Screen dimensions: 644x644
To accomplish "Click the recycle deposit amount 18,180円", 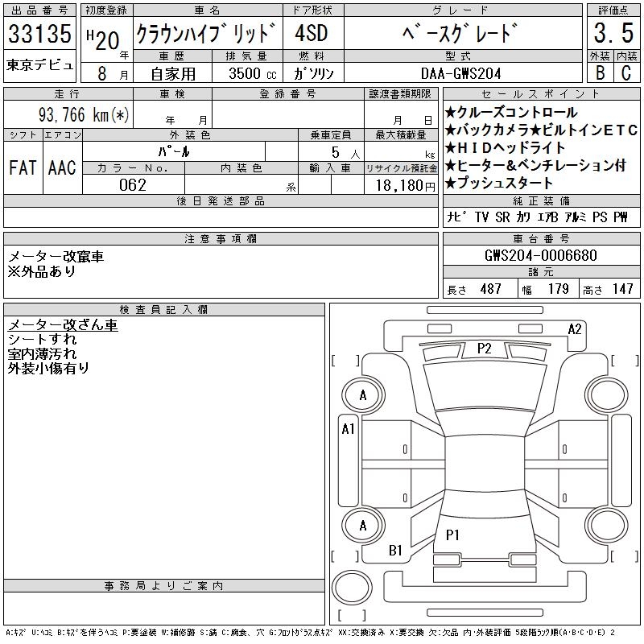I will [x=406, y=186].
